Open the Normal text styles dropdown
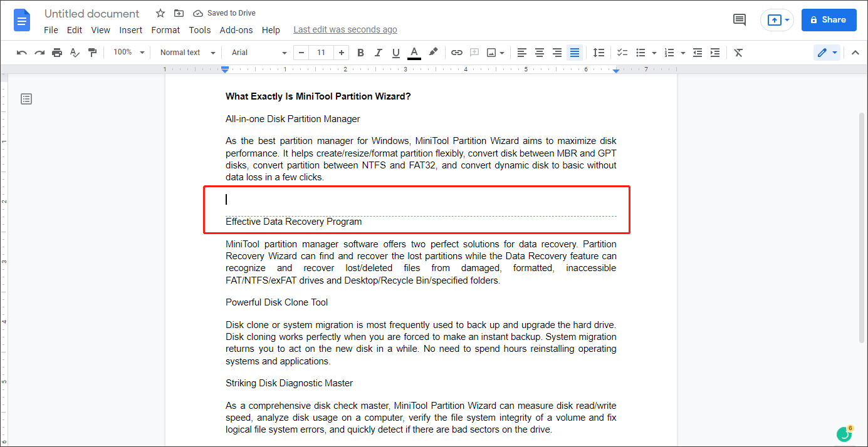 (x=187, y=53)
